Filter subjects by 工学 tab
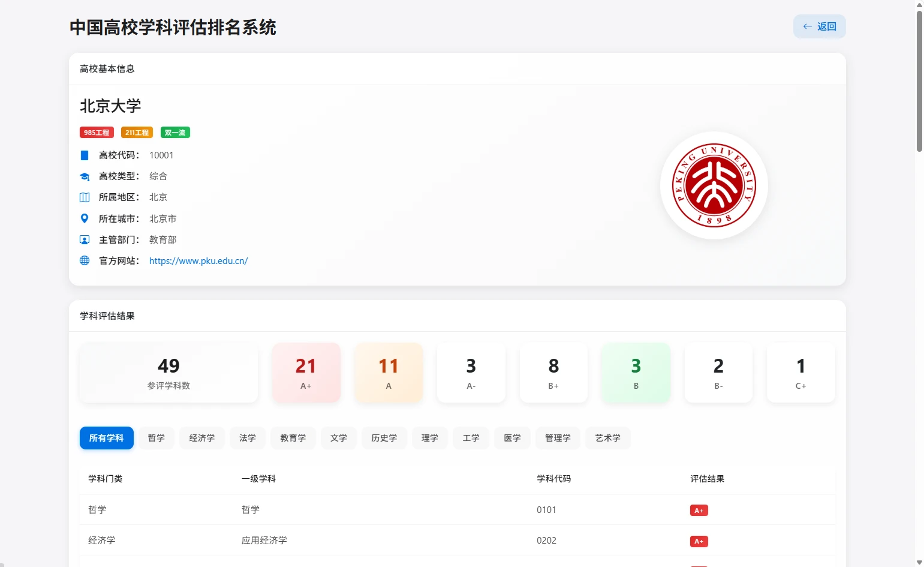Viewport: 924px width, 567px height. coord(471,438)
